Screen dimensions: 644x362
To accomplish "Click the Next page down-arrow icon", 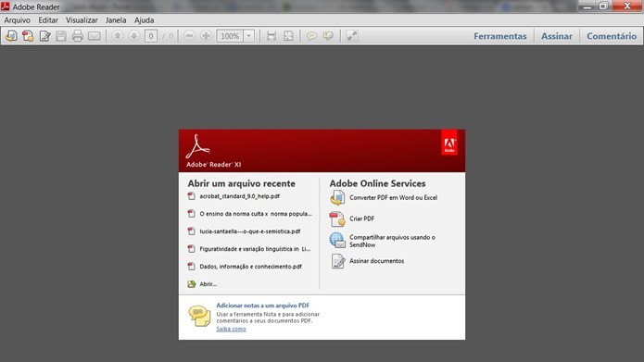I will [x=133, y=36].
